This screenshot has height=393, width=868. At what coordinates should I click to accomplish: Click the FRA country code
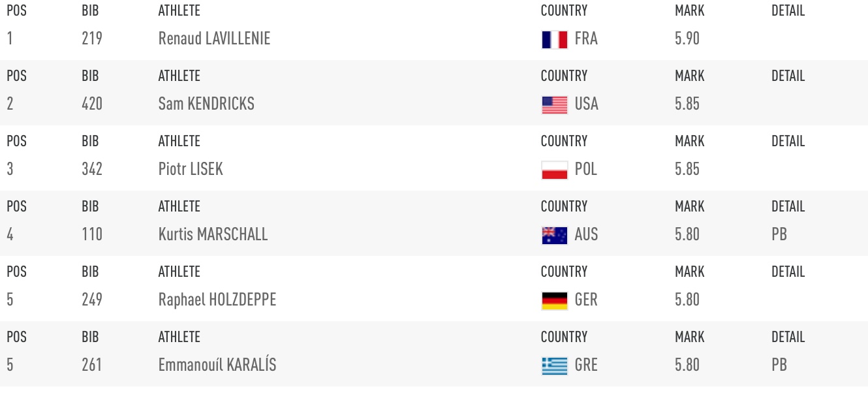pyautogui.click(x=586, y=39)
